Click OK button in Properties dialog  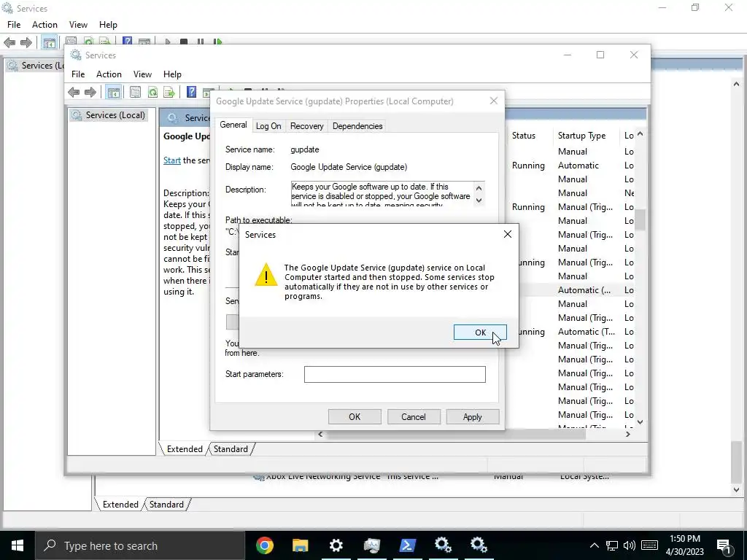click(355, 416)
